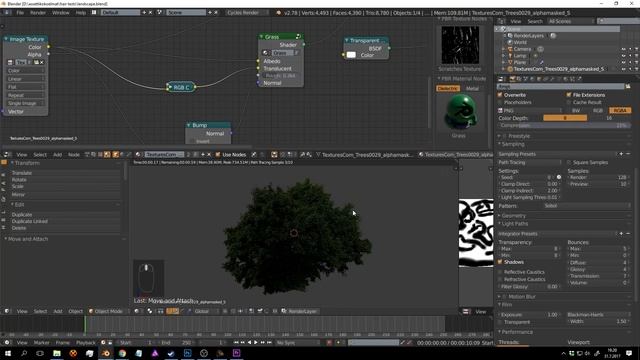Toggle the Shadows checkbox in Light Paths

pos(500,262)
